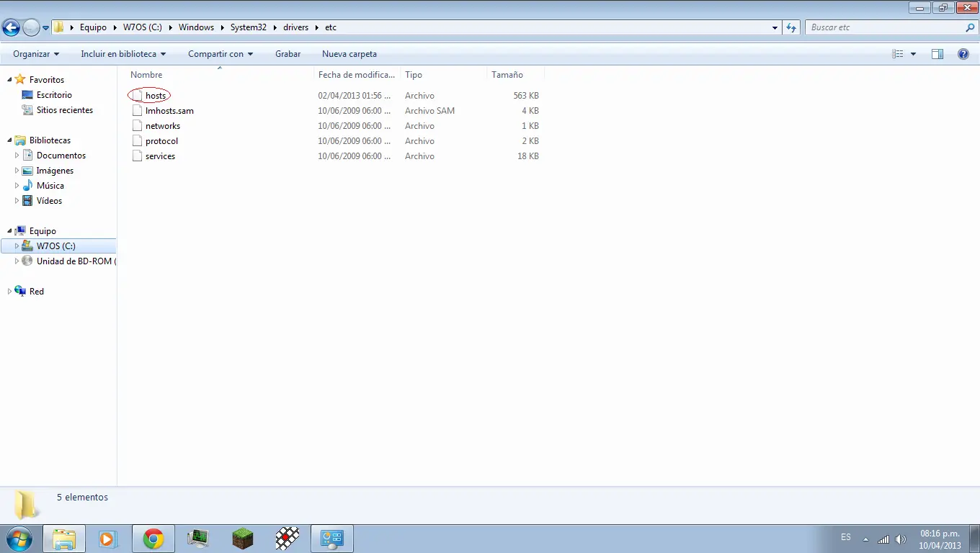The image size is (980, 553).
Task: Go to Escritorio in Favoritos
Action: [54, 95]
